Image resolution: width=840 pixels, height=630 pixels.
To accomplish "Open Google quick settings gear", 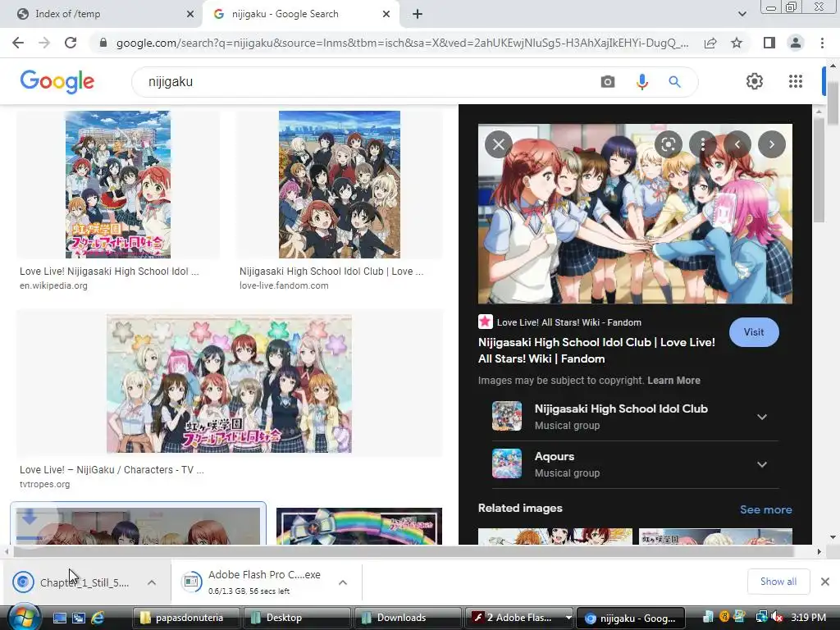I will (755, 81).
